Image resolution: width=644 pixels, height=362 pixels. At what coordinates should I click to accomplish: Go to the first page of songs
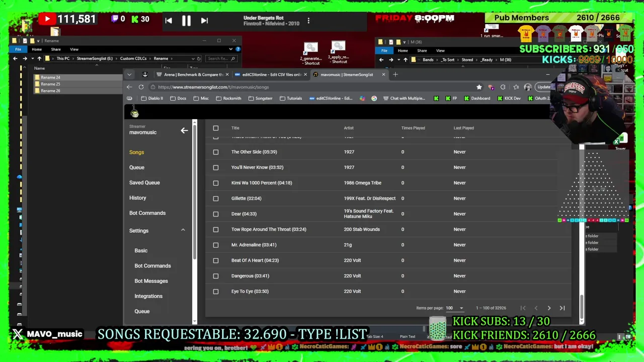pos(523,308)
